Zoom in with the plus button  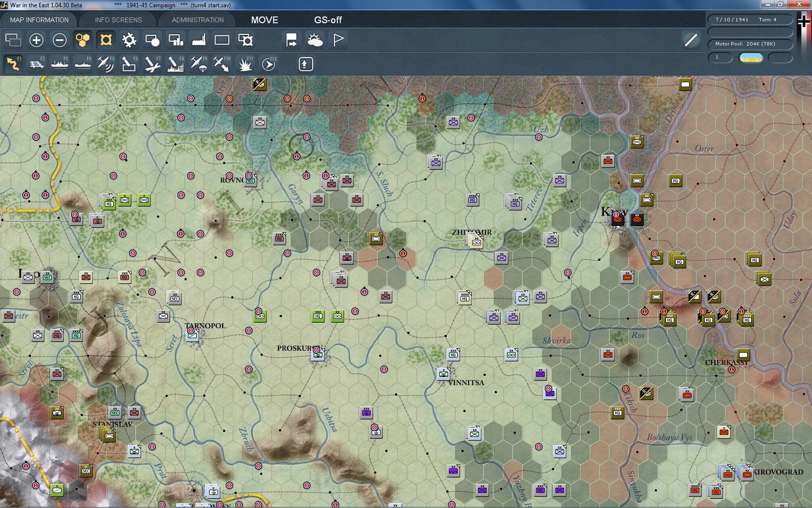[x=36, y=40]
